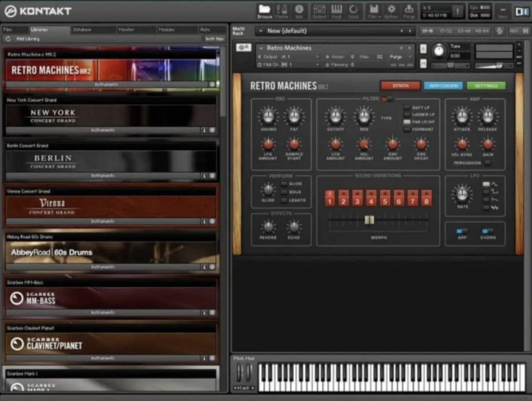Click the refresh libraries icon
Image resolution: width=532 pixels, height=401 pixels.
pyautogui.click(x=8, y=39)
